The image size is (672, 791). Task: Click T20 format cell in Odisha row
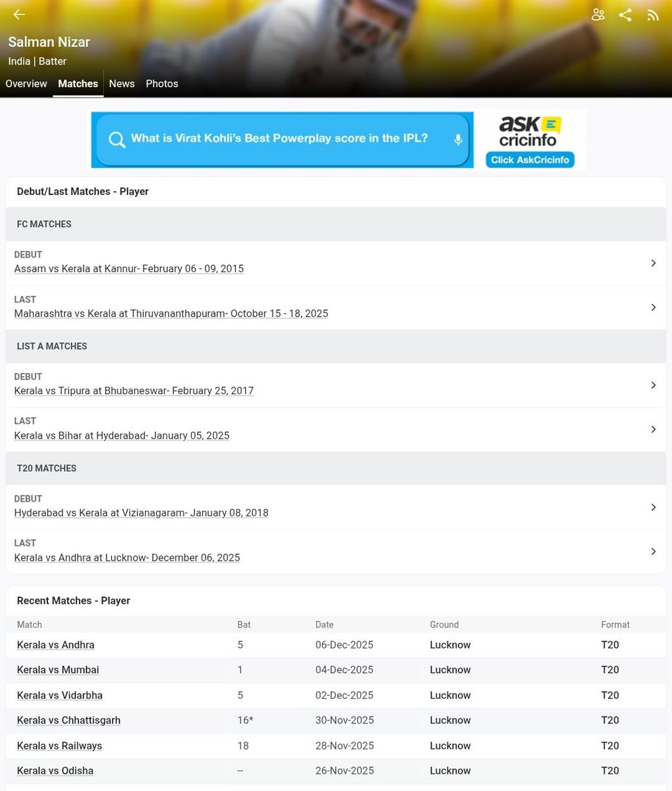pos(610,771)
